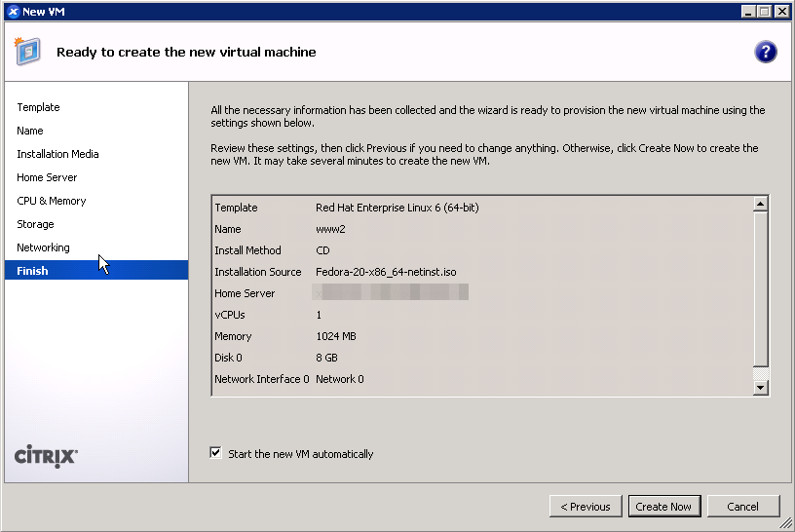Switch to the Networking step
Screen dimensions: 795x532
click(43, 247)
